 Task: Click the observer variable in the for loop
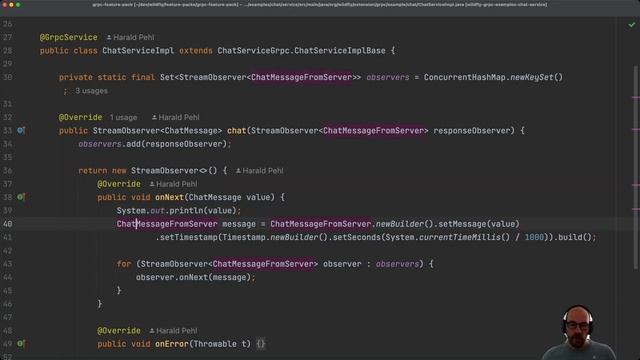tap(342, 264)
